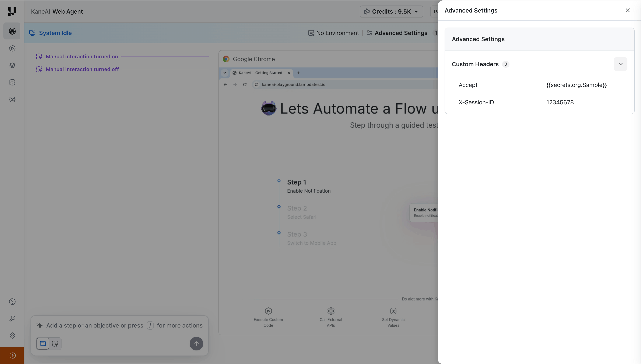Click the Step 3 timeline marker dot
Screen dimensions: 641x364
[279, 233]
